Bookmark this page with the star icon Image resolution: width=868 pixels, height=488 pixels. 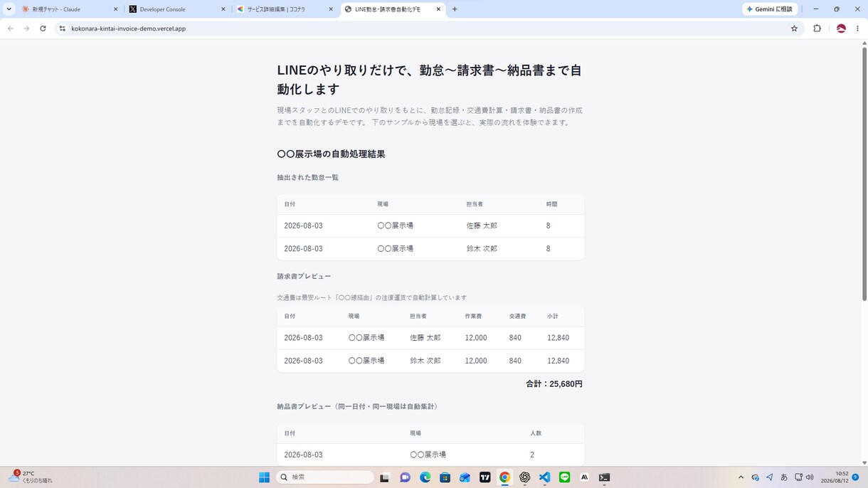click(x=794, y=28)
